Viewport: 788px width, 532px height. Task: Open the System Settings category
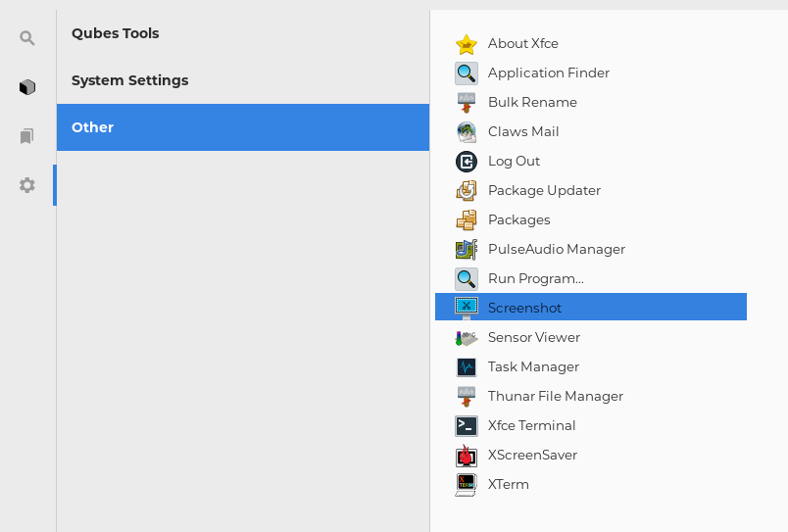point(243,80)
